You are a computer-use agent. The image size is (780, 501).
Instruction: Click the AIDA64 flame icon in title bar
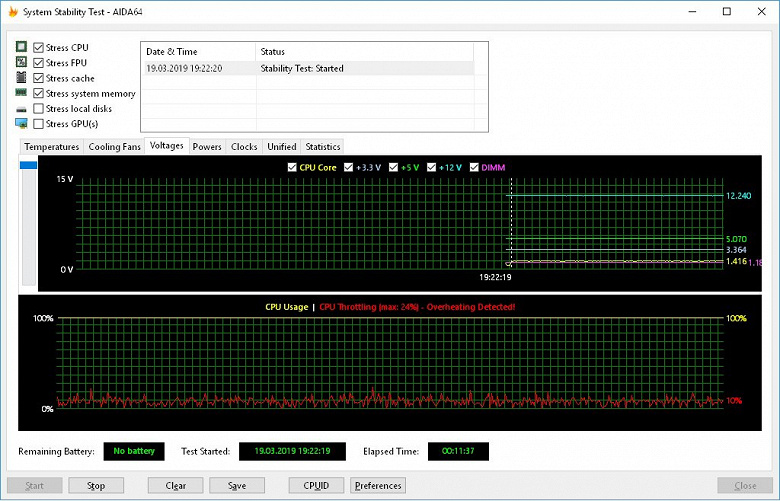coord(13,11)
